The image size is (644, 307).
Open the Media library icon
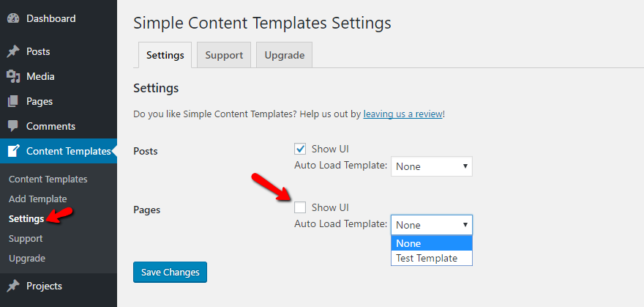[x=13, y=76]
